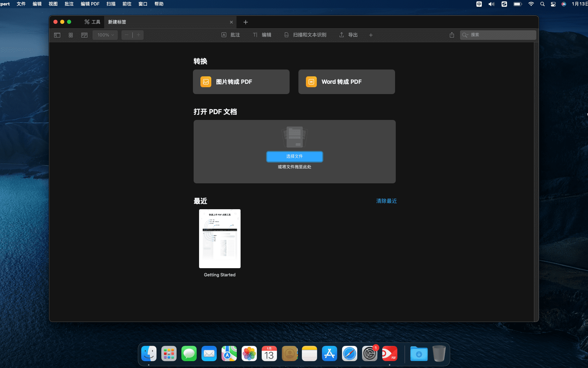
Task: Open the 100% zoom level dropdown
Action: click(x=105, y=35)
